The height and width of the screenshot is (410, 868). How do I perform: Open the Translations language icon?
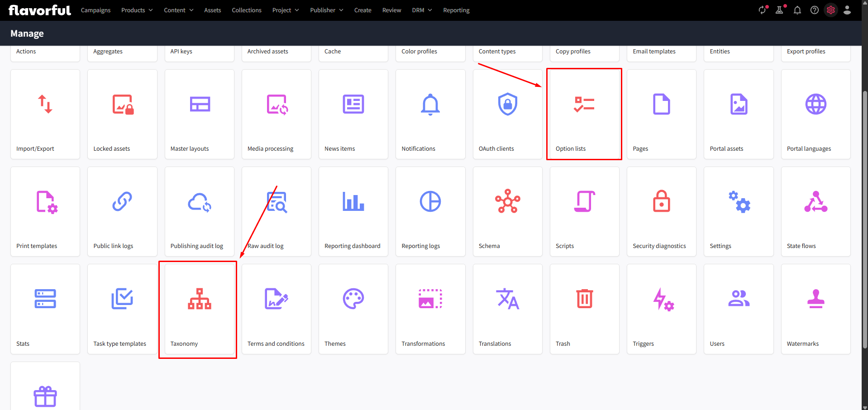507,299
